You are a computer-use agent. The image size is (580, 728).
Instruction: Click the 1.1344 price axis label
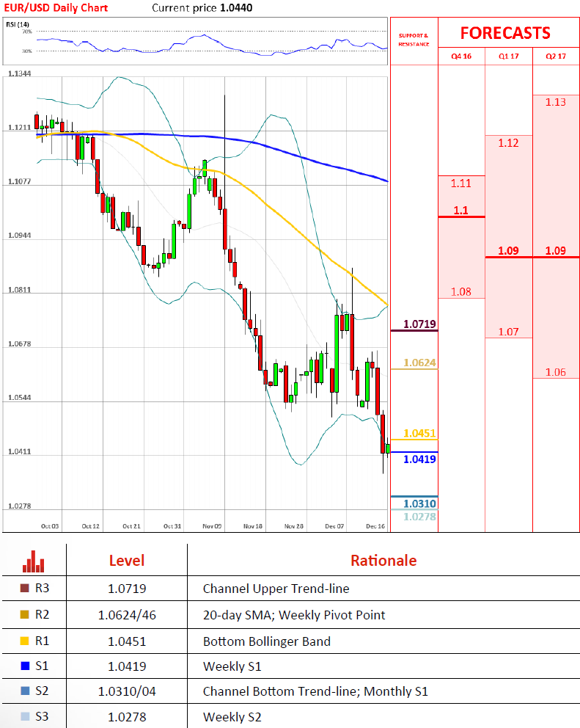(20, 74)
